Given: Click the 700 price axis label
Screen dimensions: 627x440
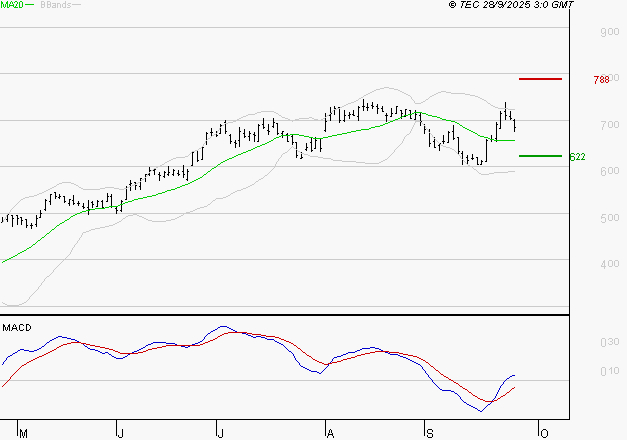Looking at the screenshot, I should pos(610,125).
